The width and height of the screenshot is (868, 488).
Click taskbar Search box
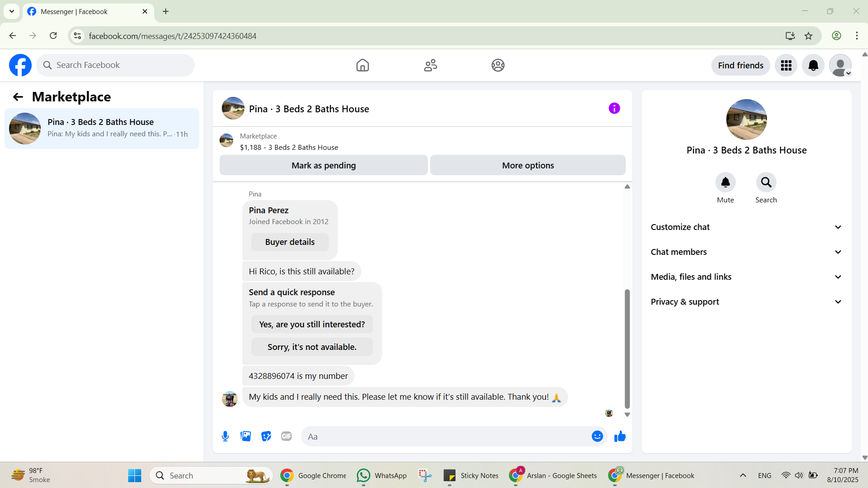tap(211, 476)
